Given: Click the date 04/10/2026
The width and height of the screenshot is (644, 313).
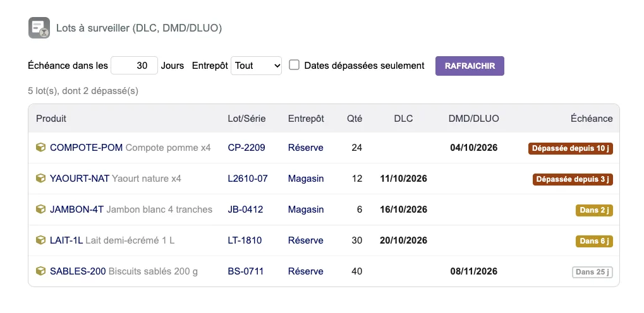Looking at the screenshot, I should coord(474,147).
